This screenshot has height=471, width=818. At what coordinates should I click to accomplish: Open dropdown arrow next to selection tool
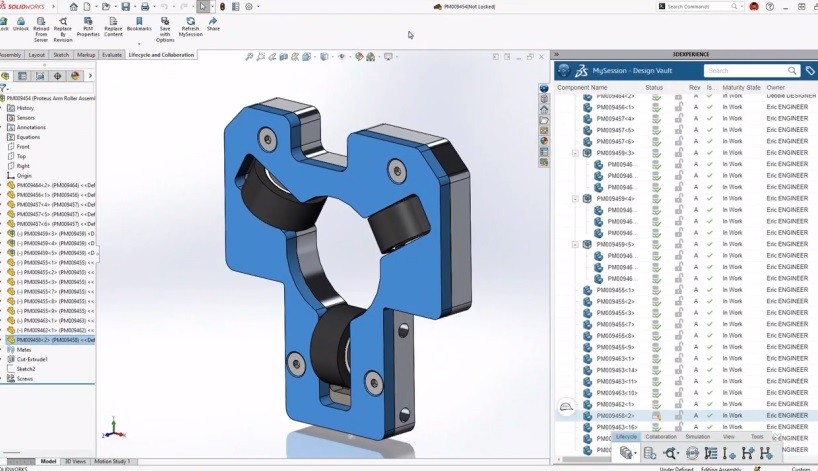point(212,7)
